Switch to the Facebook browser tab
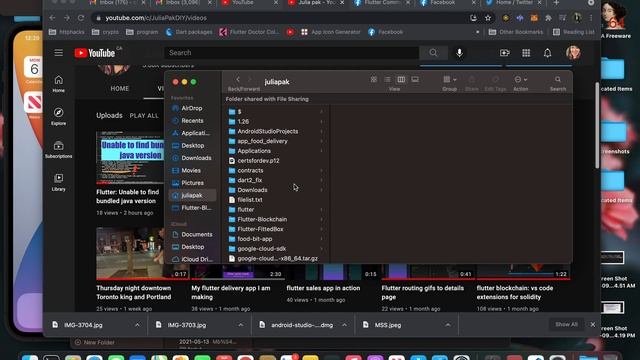The width and height of the screenshot is (640, 360). point(448,3)
